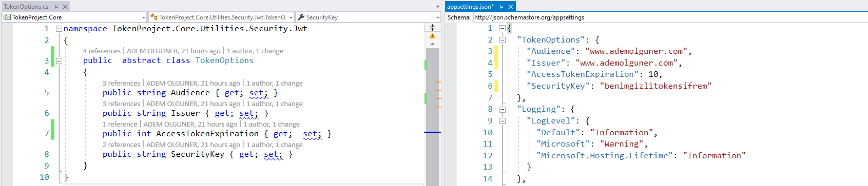Click the 'namespace' keyword on line 1
This screenshot has height=186, width=868.
point(85,29)
